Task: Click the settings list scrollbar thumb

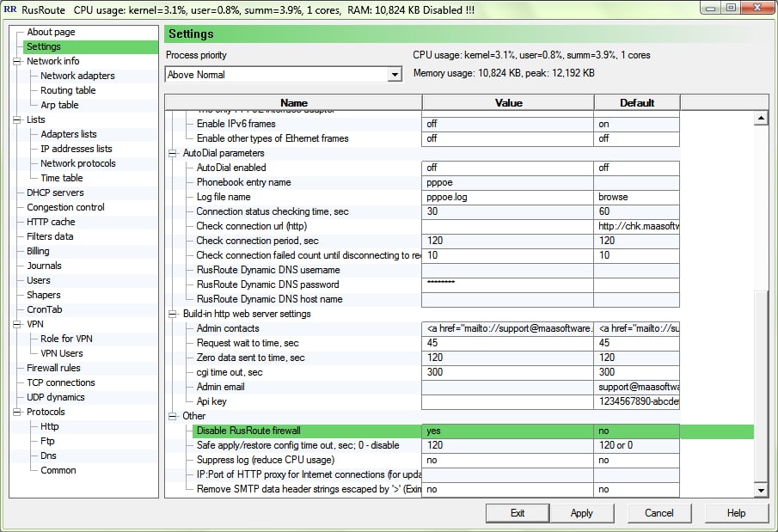Action: click(761, 386)
